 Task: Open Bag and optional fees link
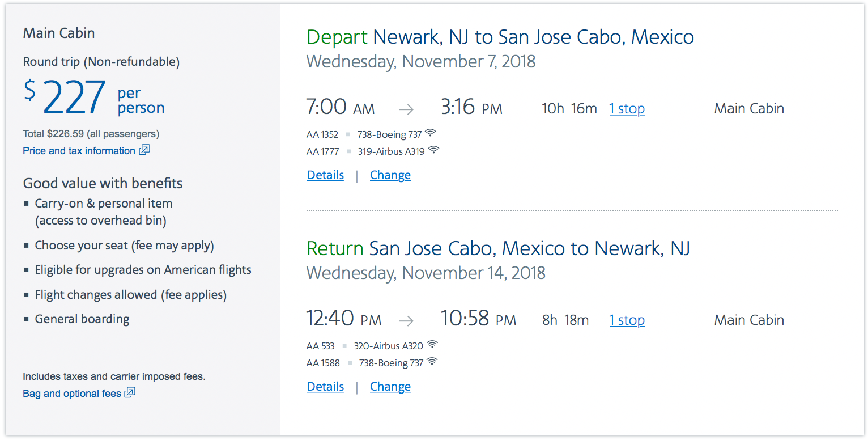pyautogui.click(x=72, y=394)
